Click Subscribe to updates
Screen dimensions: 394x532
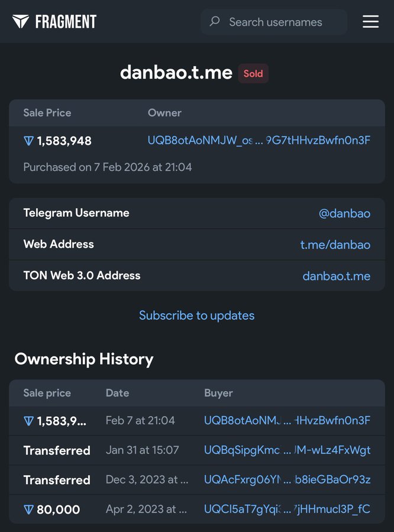point(196,316)
